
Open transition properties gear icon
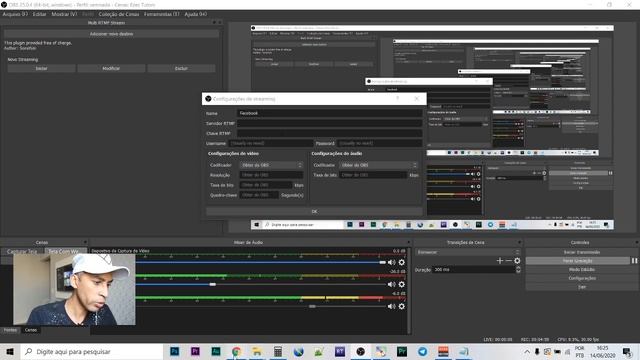(517, 260)
